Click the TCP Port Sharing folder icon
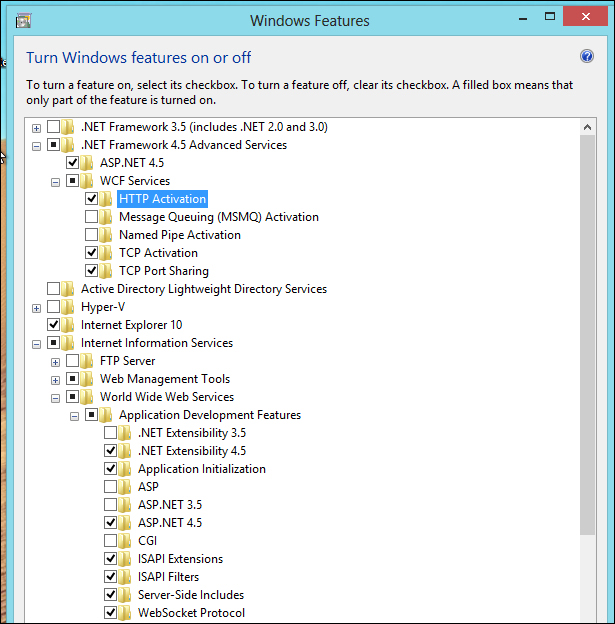 click(x=106, y=271)
